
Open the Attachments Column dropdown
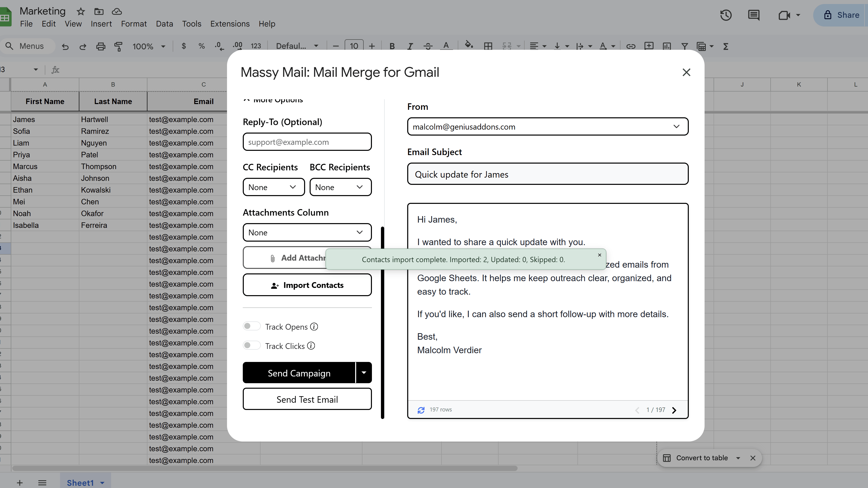coord(307,232)
